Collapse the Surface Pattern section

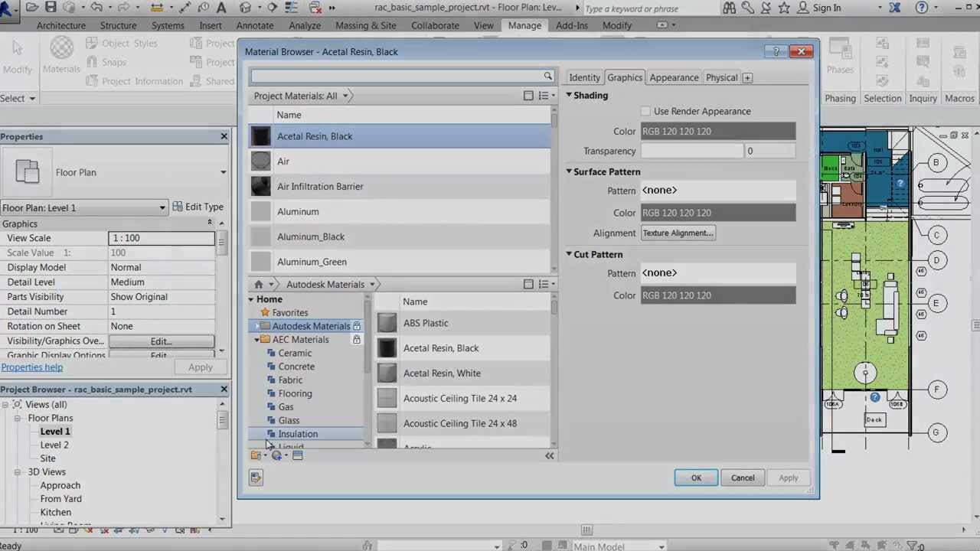pos(569,172)
